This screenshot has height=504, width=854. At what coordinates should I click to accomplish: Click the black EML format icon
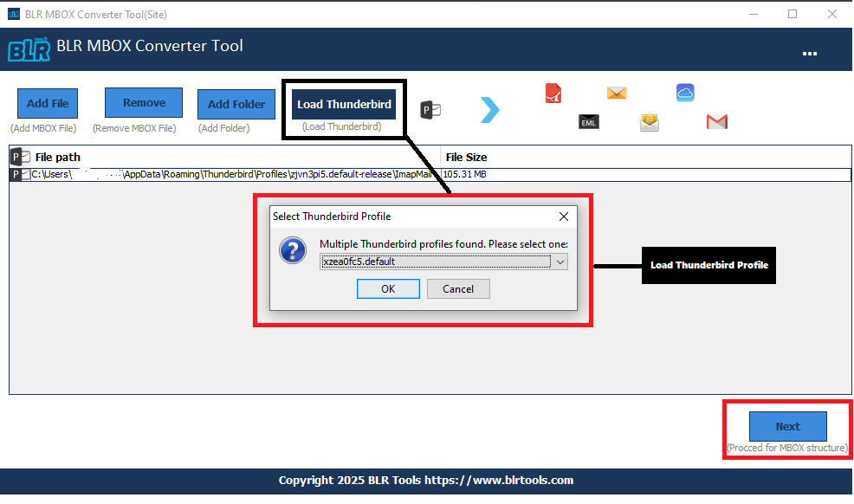(x=589, y=122)
